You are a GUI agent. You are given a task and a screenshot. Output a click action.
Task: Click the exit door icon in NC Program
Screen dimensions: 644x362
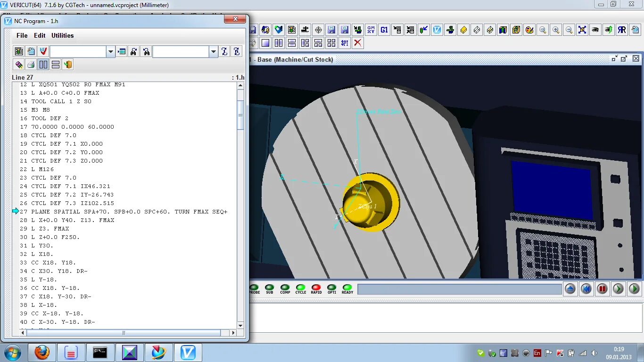pos(68,65)
